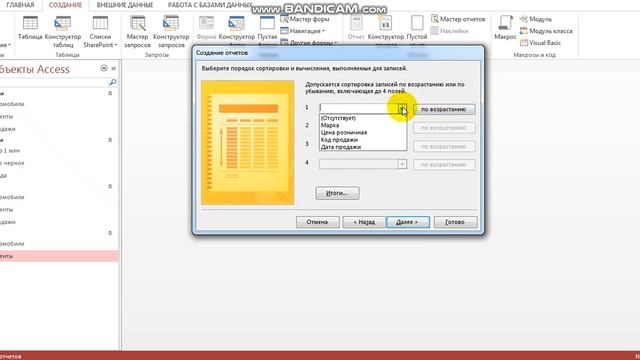Click the navigation pane search field
This screenshot has height=360, width=640.
(54, 82)
